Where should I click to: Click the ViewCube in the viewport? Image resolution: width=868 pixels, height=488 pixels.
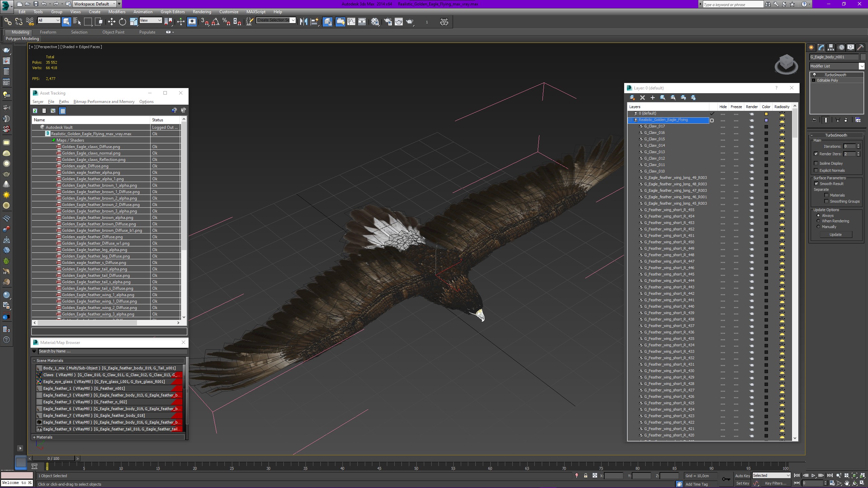coord(786,64)
